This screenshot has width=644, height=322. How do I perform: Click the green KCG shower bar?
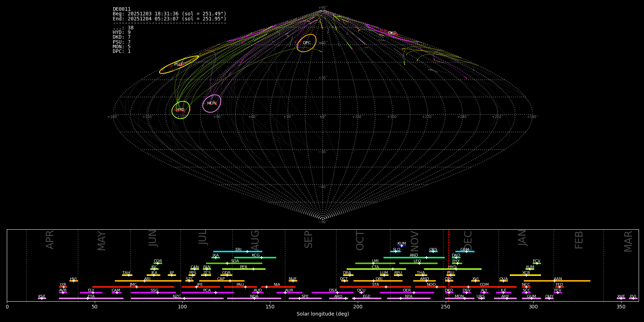click(255, 258)
